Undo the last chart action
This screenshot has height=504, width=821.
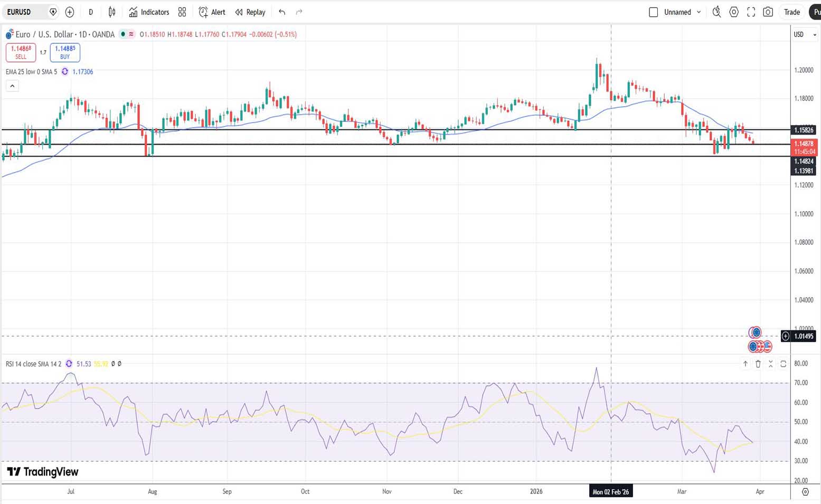(x=282, y=12)
